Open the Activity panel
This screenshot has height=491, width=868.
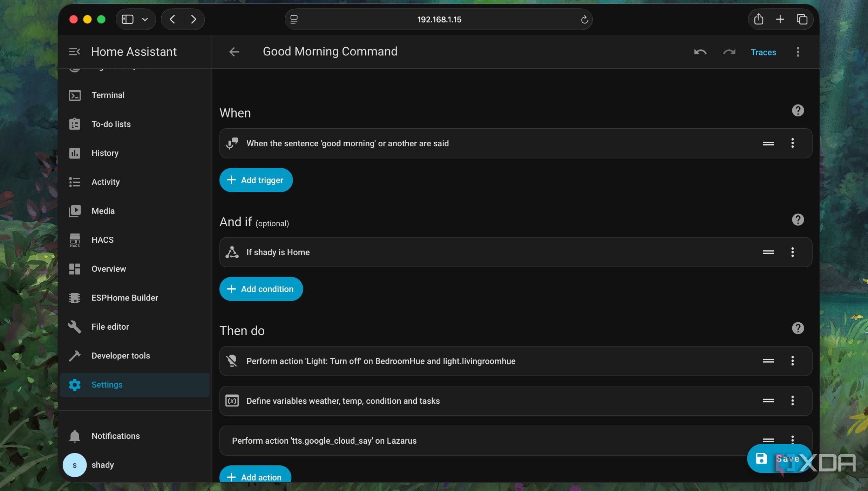(x=135, y=182)
